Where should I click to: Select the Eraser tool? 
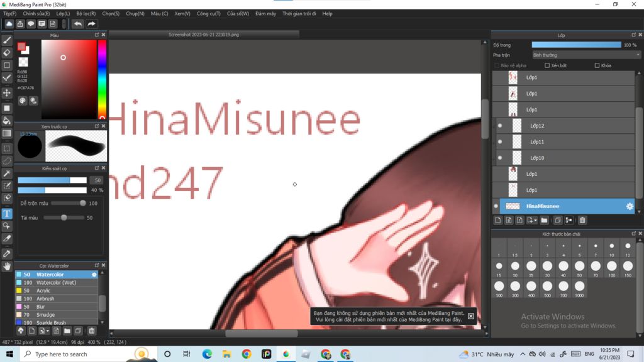click(x=7, y=53)
